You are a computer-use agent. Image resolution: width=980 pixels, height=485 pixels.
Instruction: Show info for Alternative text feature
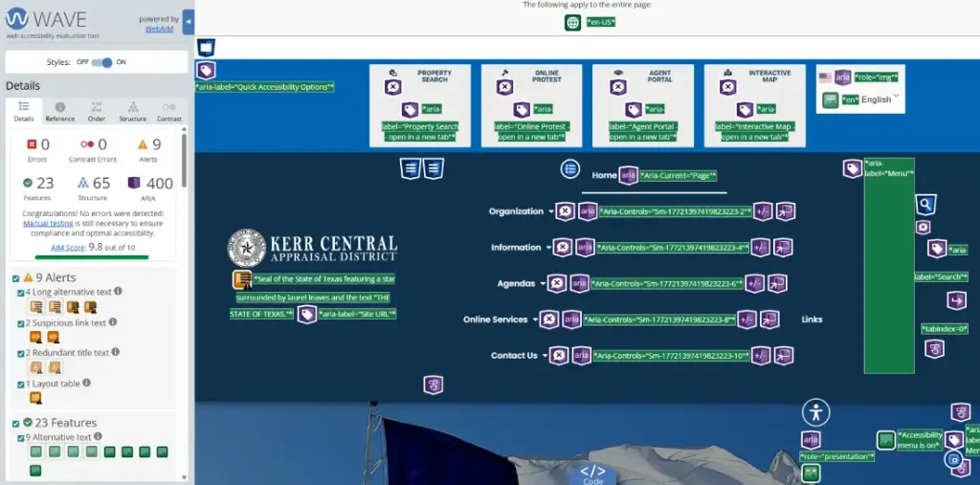(x=99, y=436)
